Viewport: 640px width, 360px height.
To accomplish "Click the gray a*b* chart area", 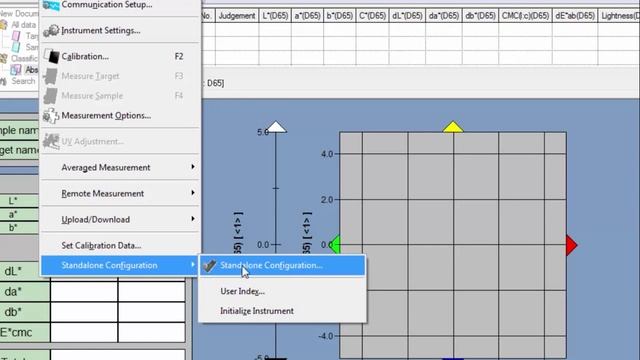I will coord(453,245).
